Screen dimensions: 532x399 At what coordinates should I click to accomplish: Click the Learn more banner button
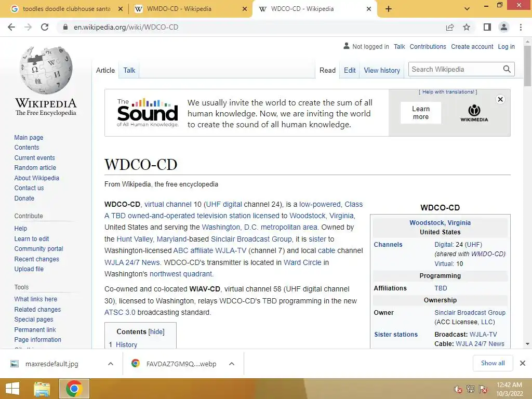[x=421, y=113]
